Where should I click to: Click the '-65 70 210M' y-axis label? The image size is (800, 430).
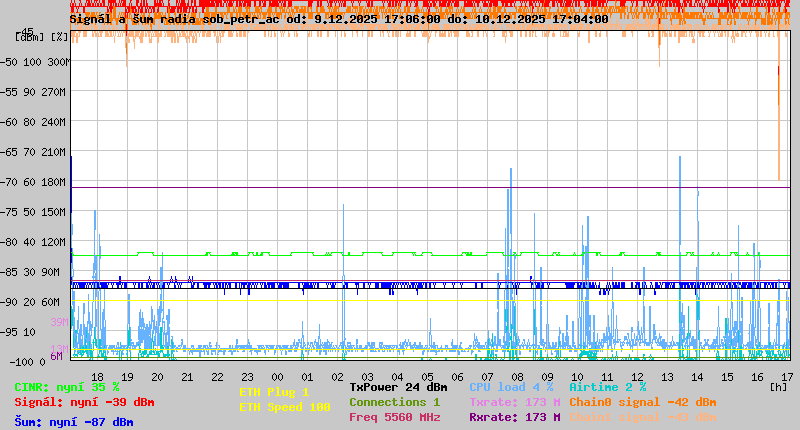(x=33, y=152)
